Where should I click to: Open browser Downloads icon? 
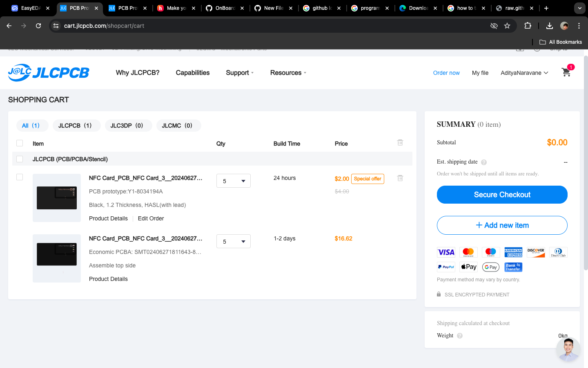550,26
